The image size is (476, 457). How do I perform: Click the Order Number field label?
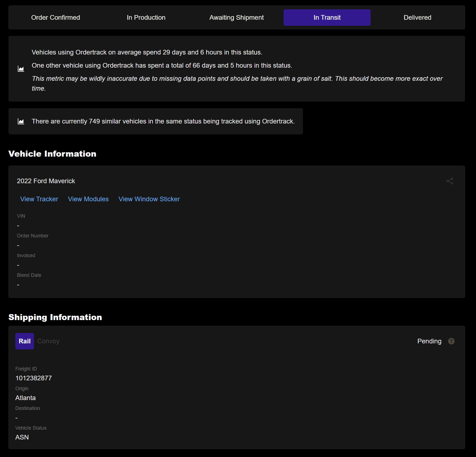pos(33,236)
